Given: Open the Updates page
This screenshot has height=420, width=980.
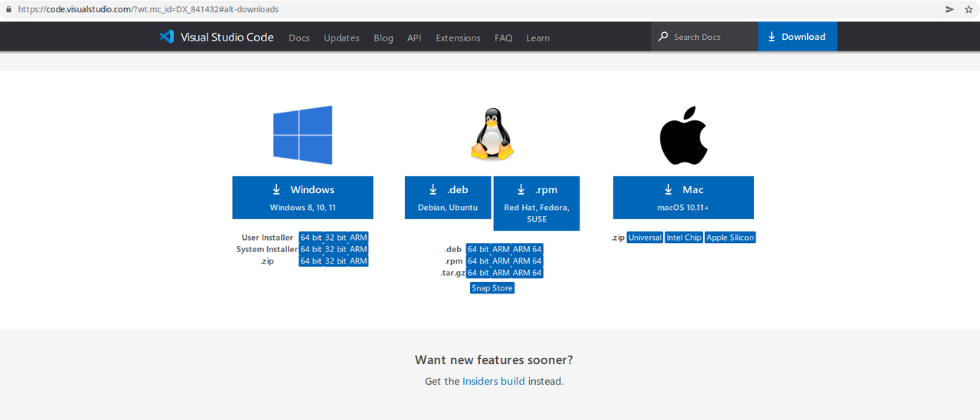Looking at the screenshot, I should click(341, 38).
